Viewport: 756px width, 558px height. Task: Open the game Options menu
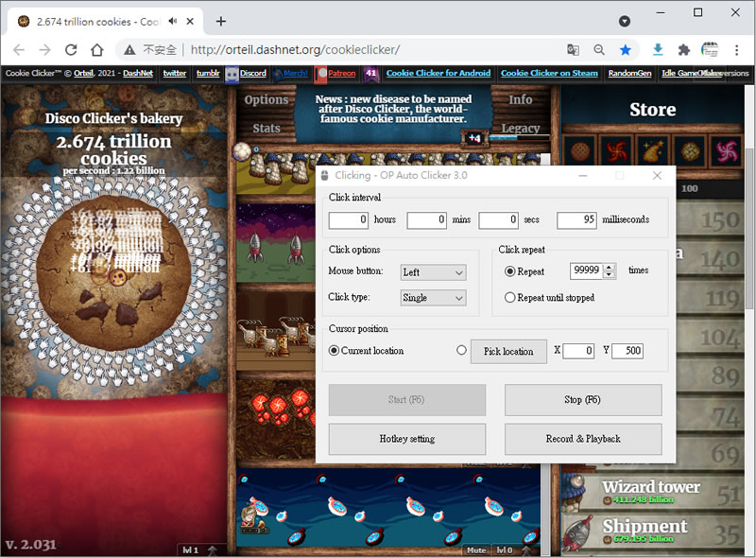click(x=266, y=100)
